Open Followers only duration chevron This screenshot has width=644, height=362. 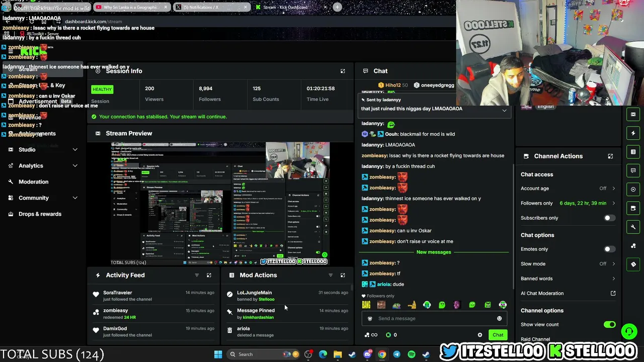pyautogui.click(x=613, y=203)
